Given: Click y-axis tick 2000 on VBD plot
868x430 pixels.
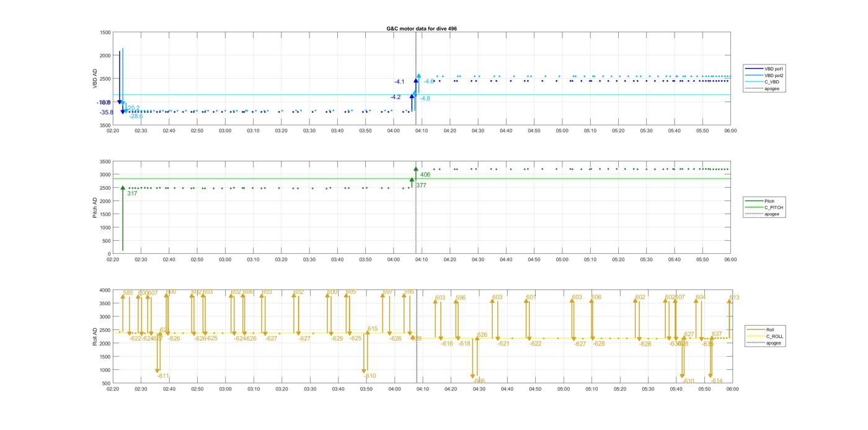Looking at the screenshot, I should click(x=105, y=56).
